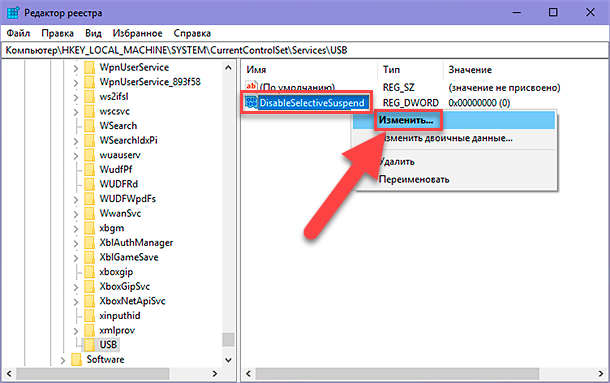Expand the wscsvc tree node

[76, 112]
